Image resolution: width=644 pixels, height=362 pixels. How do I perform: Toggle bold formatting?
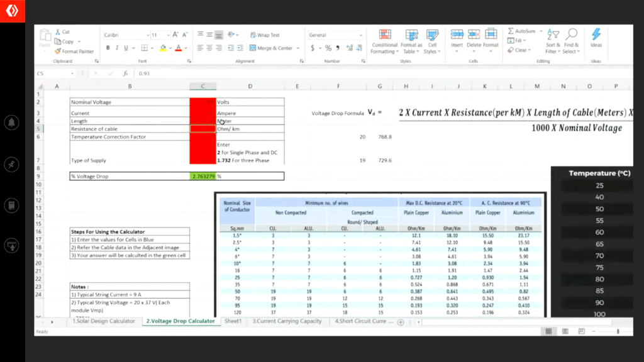click(108, 48)
